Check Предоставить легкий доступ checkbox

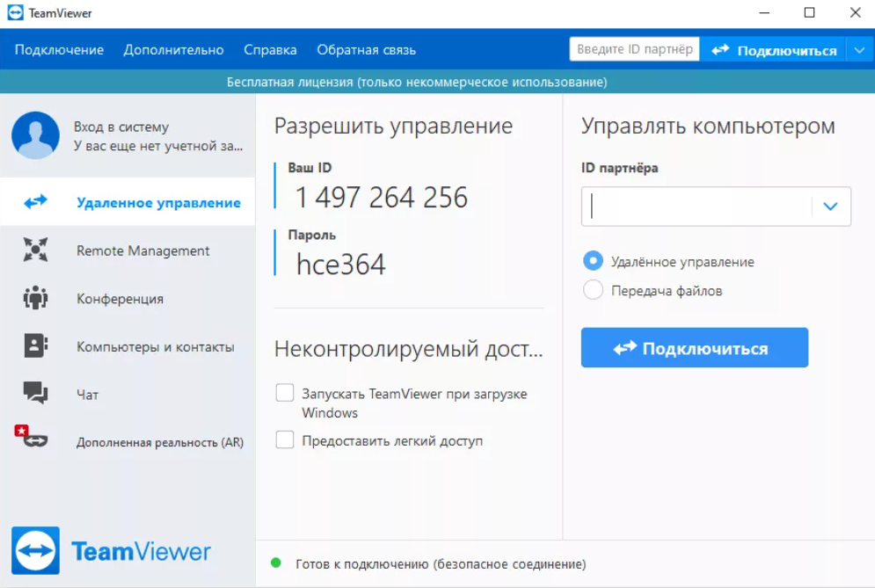click(285, 439)
